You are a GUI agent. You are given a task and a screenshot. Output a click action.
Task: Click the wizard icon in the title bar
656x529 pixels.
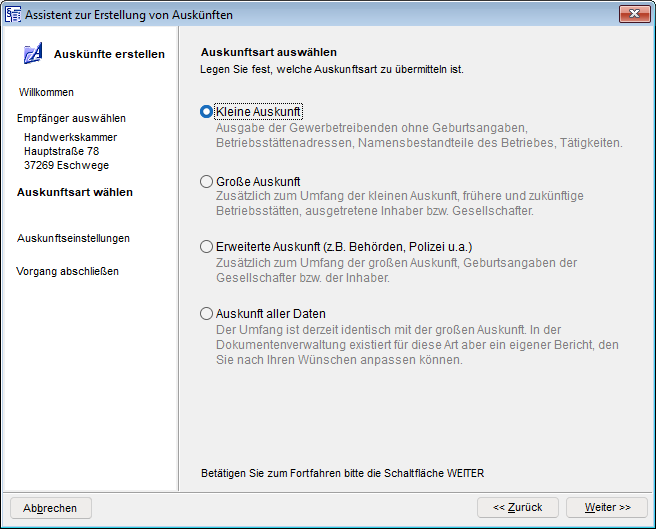click(x=13, y=13)
